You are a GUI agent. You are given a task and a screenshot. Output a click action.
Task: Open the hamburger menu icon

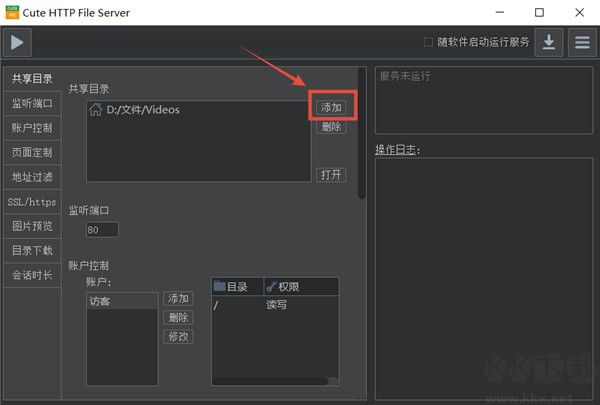point(582,42)
